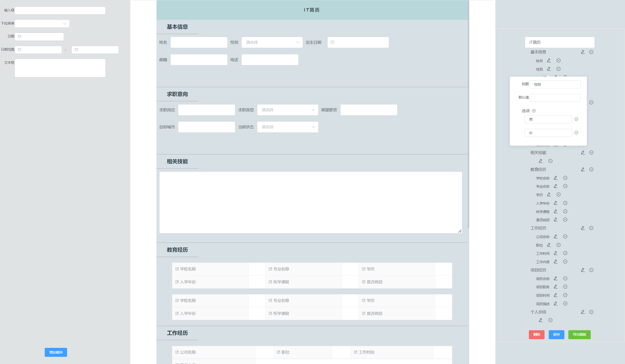Add a new option with plus icon beside 选项
The height and width of the screenshot is (364, 625).
pyautogui.click(x=534, y=111)
